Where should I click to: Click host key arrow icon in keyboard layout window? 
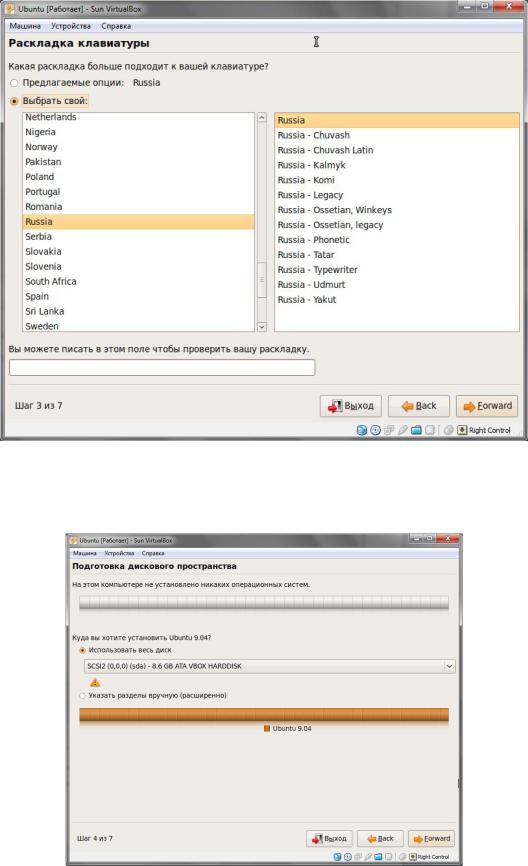[462, 430]
